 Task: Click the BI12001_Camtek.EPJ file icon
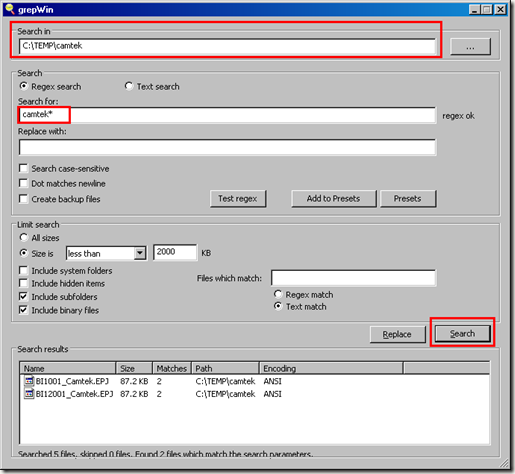(29, 394)
